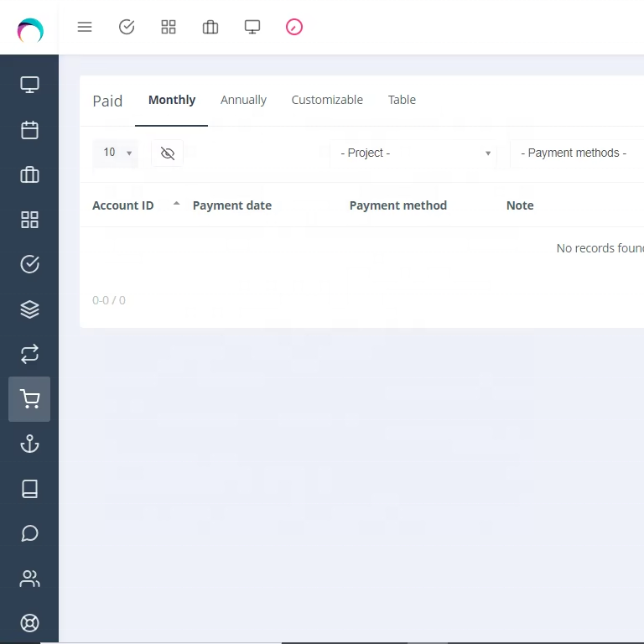Sort by Payment date column header
This screenshot has height=644, width=644.
[232, 205]
